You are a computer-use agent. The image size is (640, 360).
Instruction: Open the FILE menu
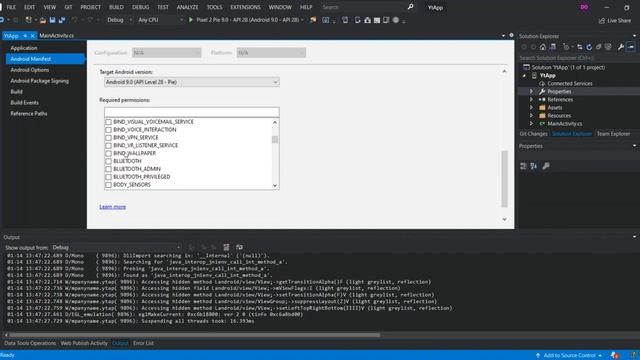click(x=11, y=7)
